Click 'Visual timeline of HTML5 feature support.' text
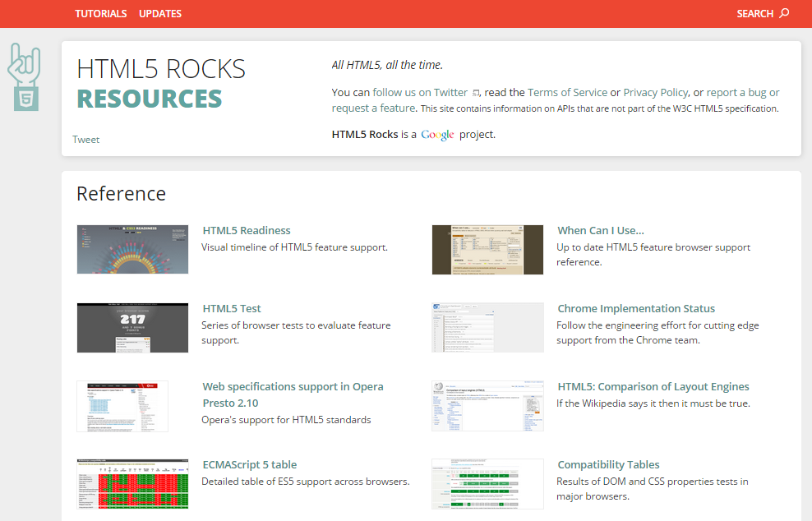The image size is (812, 521). [294, 247]
